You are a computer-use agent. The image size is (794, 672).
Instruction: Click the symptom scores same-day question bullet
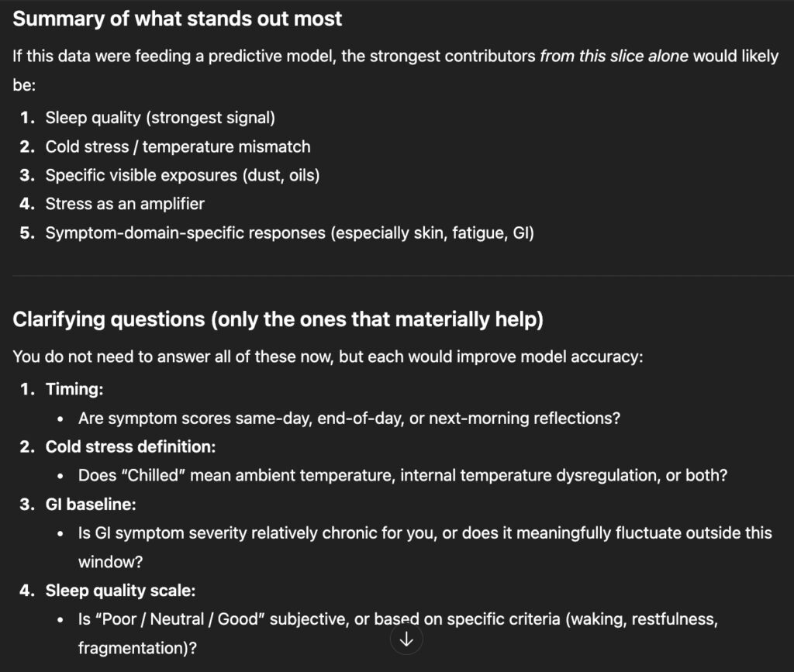[x=349, y=418]
